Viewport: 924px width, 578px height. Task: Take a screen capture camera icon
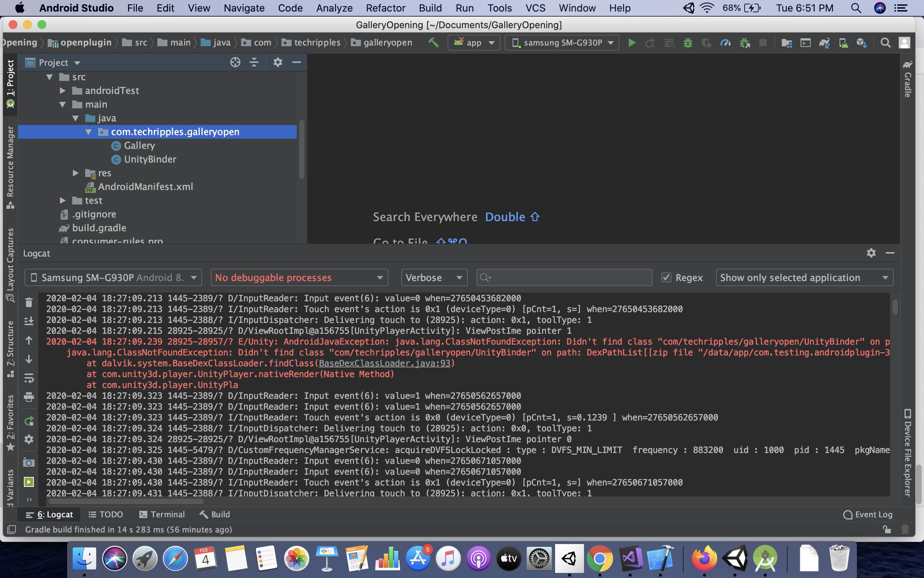tap(29, 462)
